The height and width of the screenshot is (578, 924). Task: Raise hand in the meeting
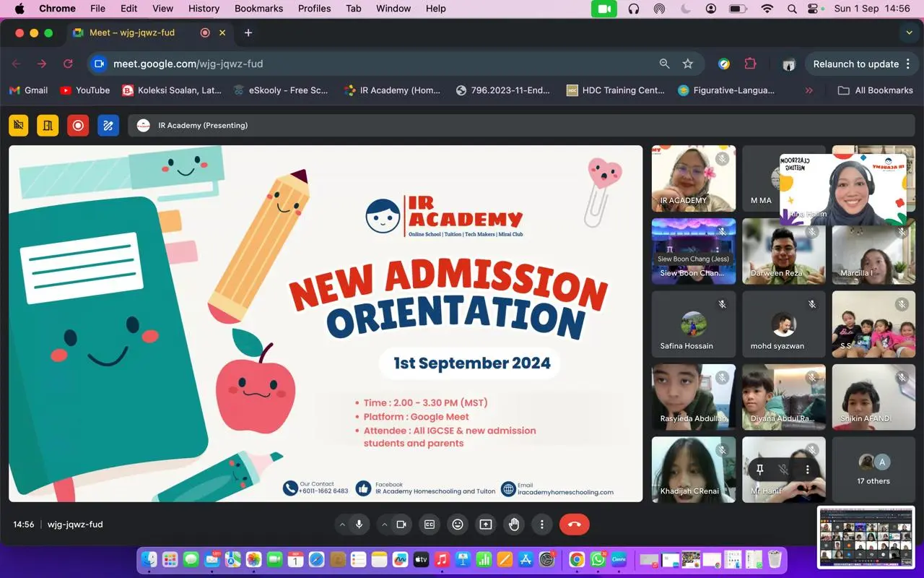coord(514,525)
